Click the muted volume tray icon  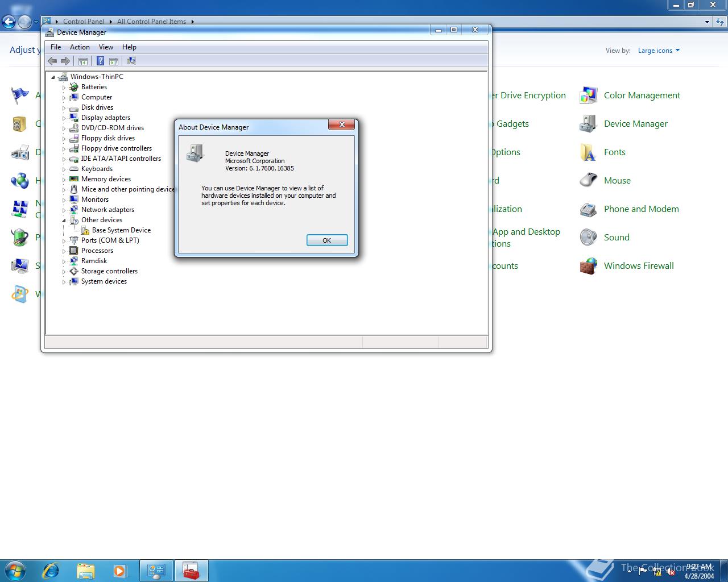(671, 572)
